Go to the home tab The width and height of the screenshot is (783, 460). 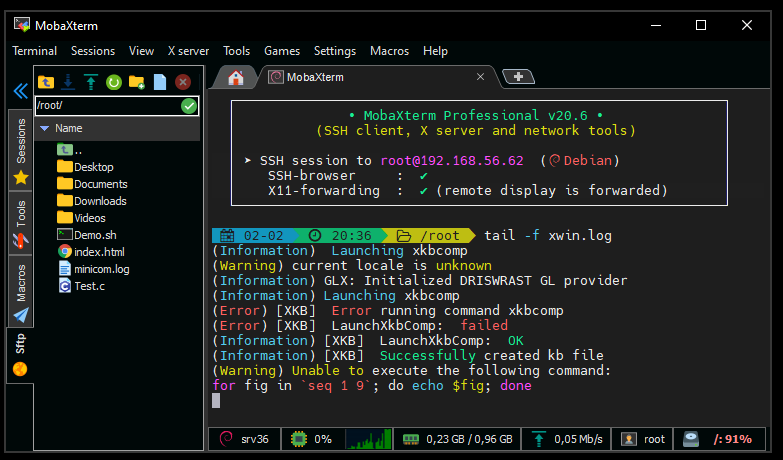tap(236, 77)
